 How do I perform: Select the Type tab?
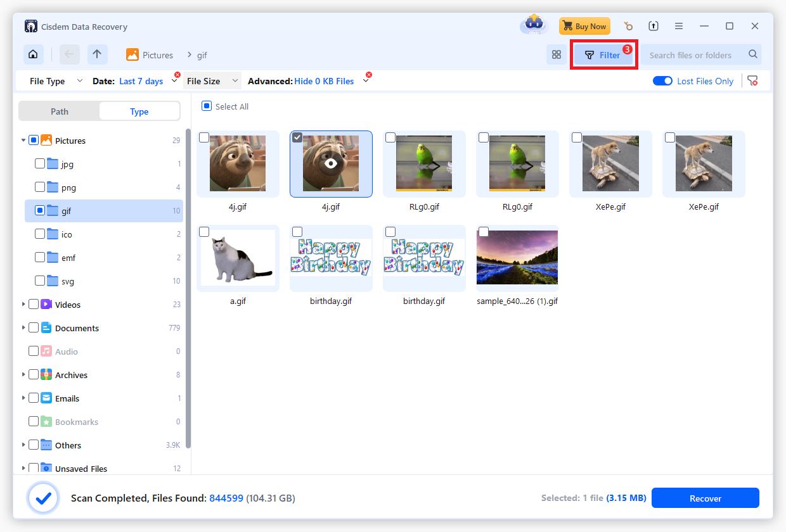tap(139, 111)
